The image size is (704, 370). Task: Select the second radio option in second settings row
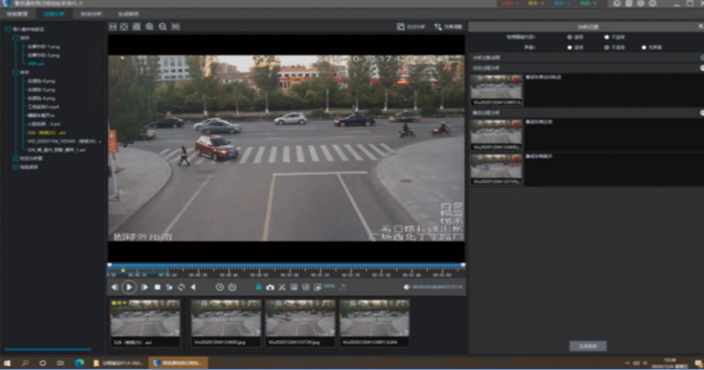click(x=607, y=47)
